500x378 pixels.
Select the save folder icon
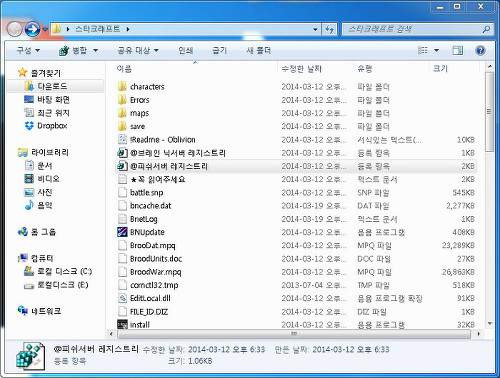click(x=122, y=126)
